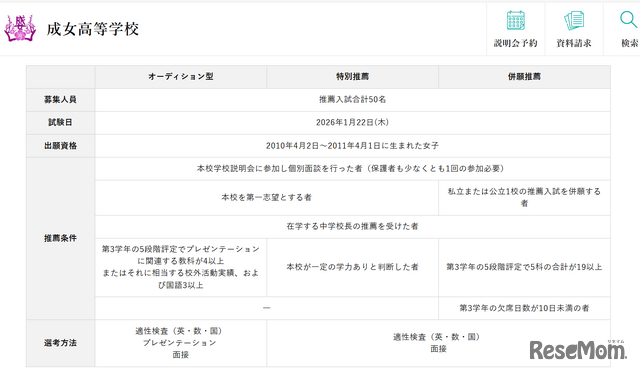640x373 pixels.
Task: Click the school crest logo icon
Action: [20, 28]
